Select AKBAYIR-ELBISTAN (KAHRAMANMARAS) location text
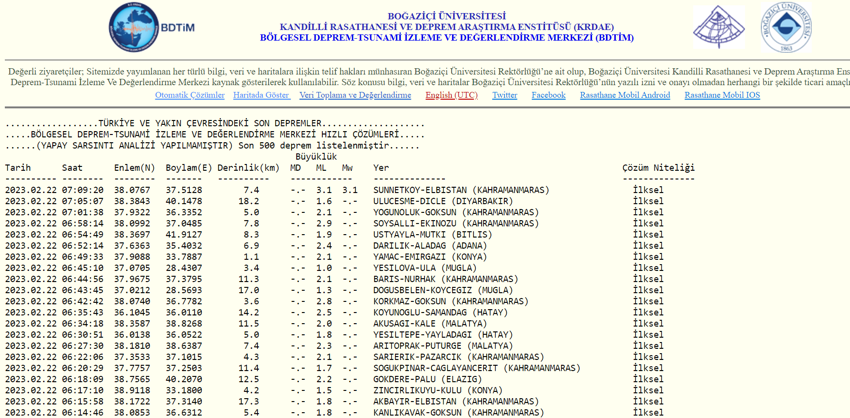 tap(456, 401)
